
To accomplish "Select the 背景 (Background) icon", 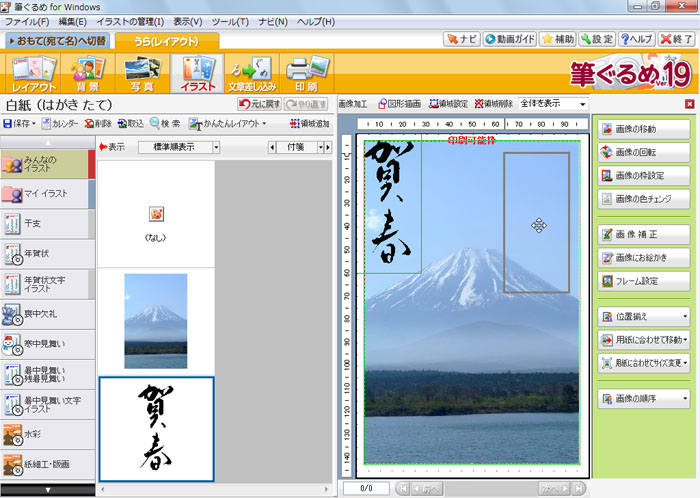I will tap(86, 72).
